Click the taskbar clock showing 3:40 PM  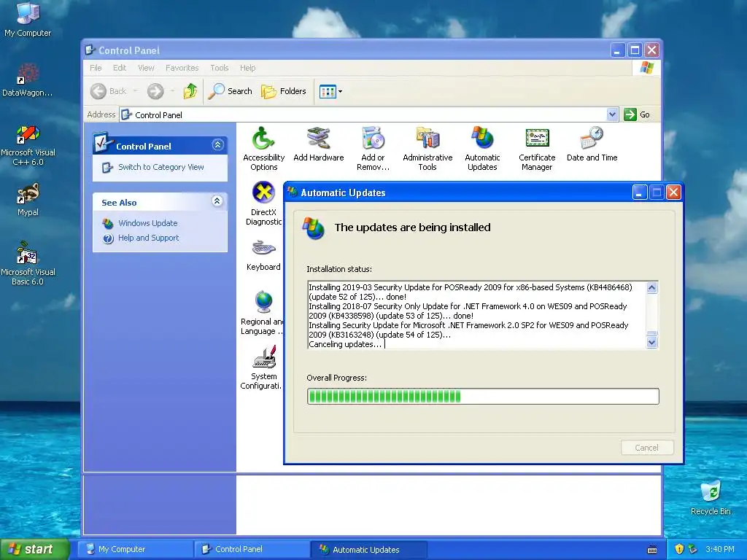pos(719,549)
